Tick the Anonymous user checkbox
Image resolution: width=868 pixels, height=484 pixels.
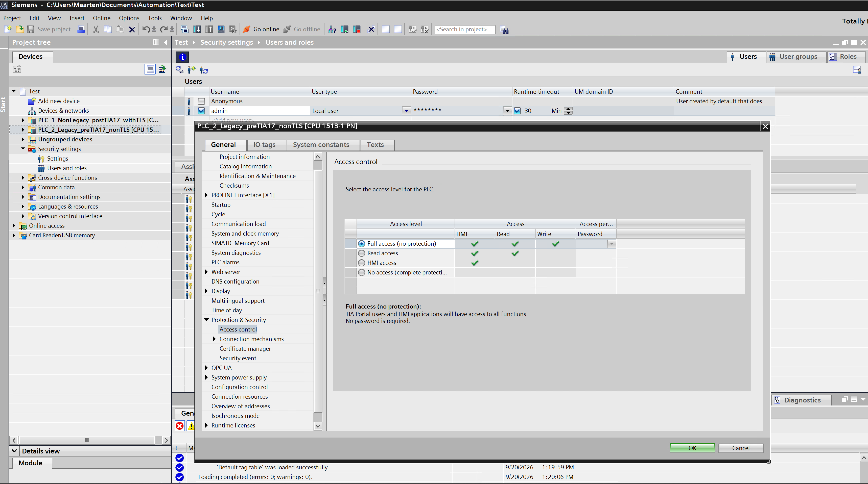click(x=201, y=101)
